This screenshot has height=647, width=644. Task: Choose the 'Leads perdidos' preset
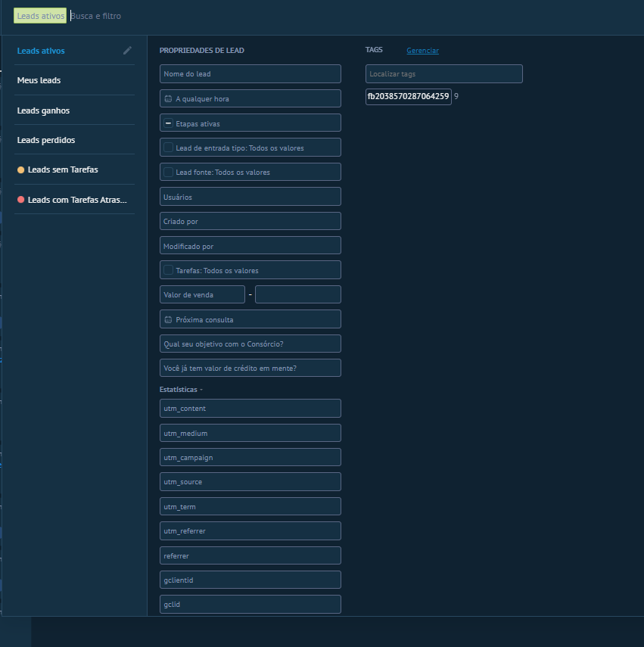point(46,140)
